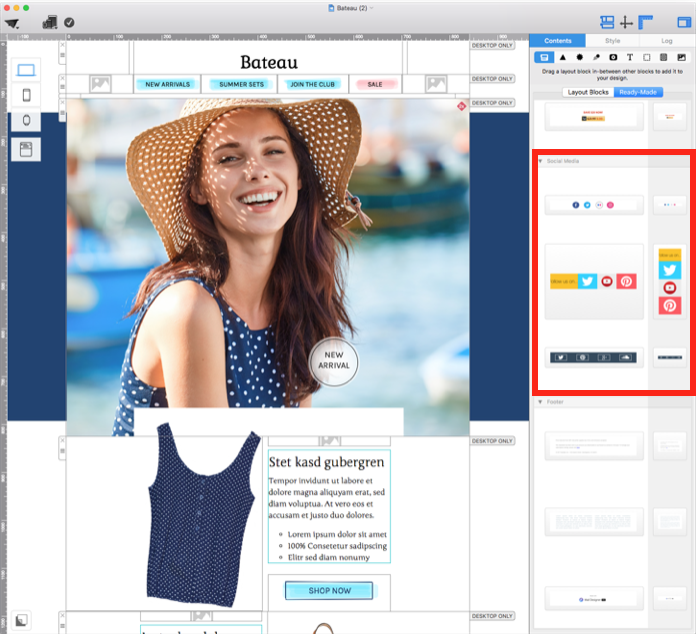Screen dimensions: 696x634
Task: Open the paper-plane Send menu
Action: [12, 23]
